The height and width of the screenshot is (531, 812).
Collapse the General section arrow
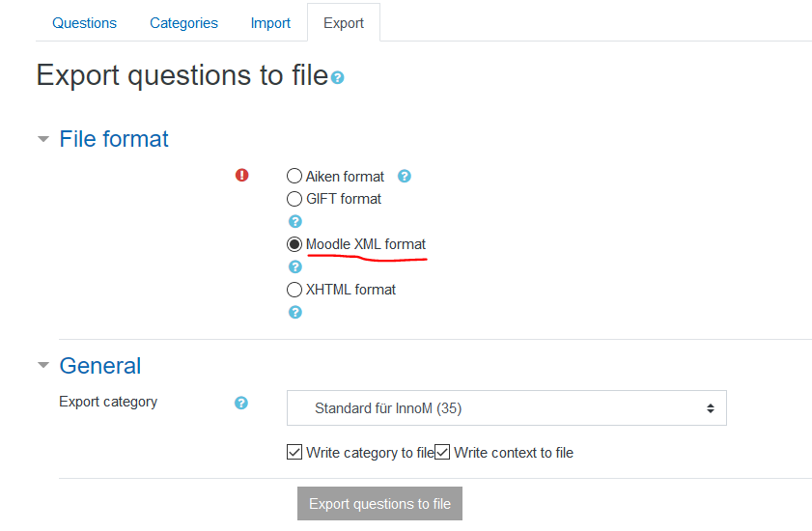pyautogui.click(x=43, y=365)
